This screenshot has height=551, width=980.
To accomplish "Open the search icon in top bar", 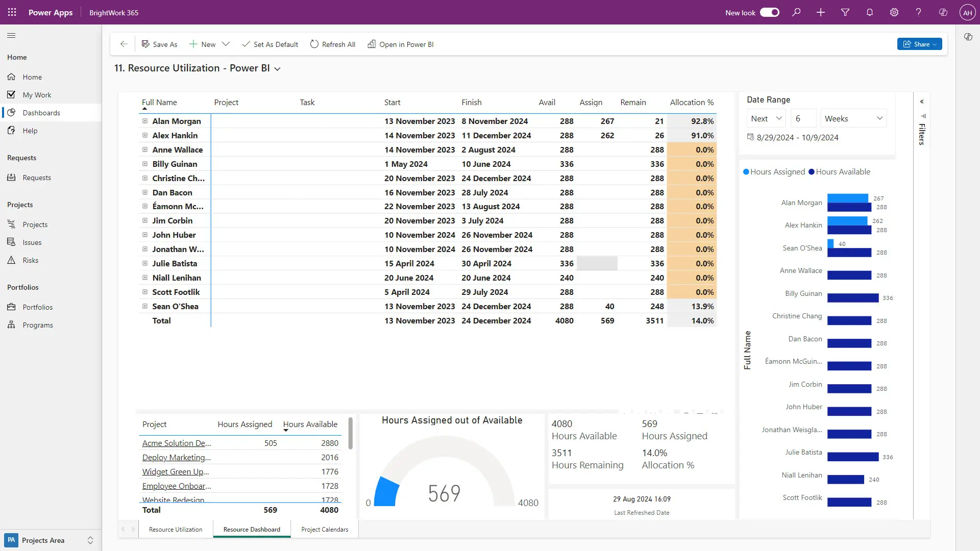I will 796,12.
